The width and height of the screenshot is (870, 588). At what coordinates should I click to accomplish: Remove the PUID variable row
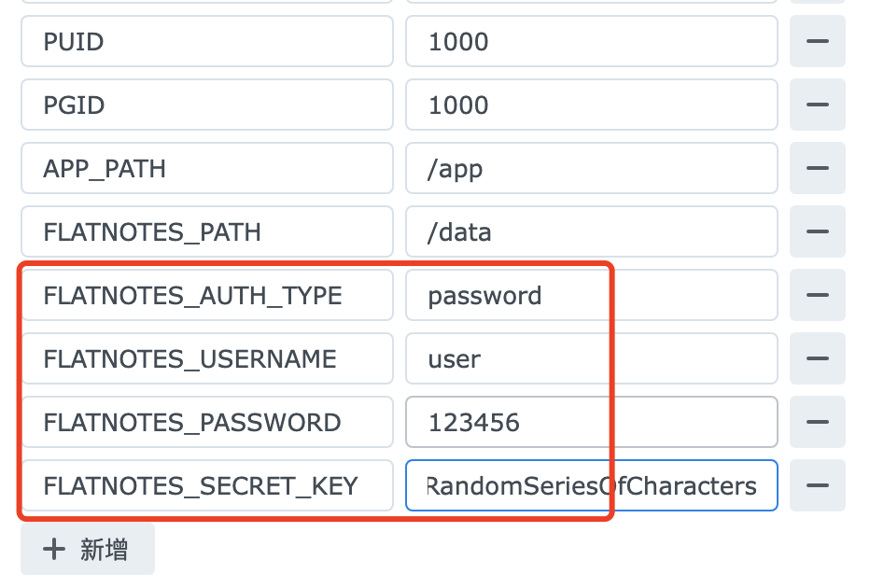[x=817, y=41]
